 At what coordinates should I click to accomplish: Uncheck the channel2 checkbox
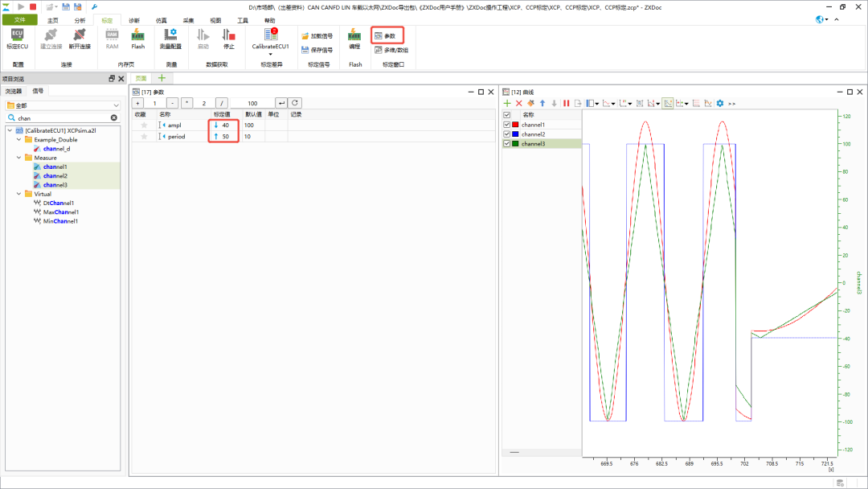506,134
